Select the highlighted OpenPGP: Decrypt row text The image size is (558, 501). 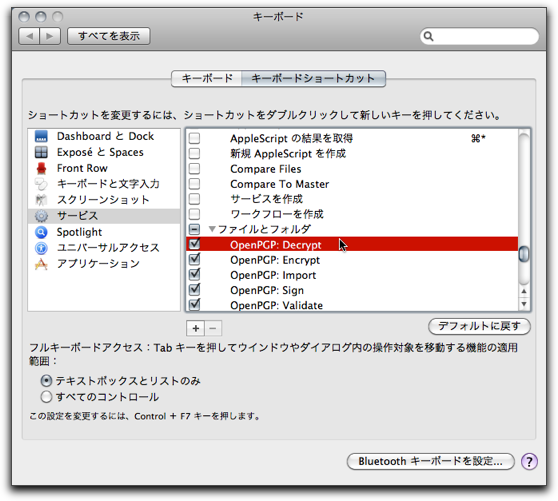click(275, 245)
